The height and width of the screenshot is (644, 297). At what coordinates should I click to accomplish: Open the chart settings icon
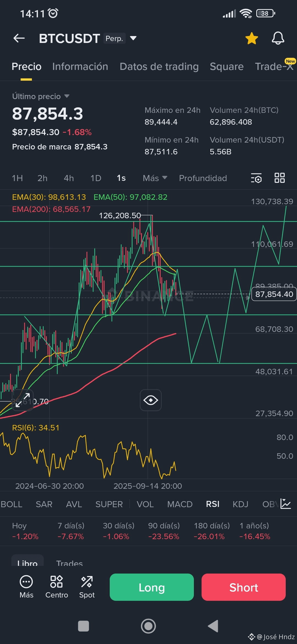pos(256,178)
